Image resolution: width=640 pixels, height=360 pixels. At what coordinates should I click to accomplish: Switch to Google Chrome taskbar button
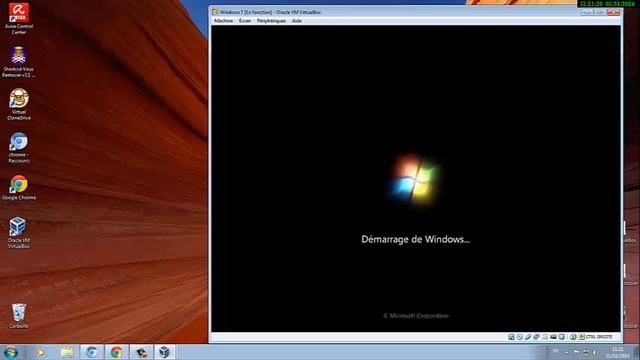pyautogui.click(x=117, y=352)
